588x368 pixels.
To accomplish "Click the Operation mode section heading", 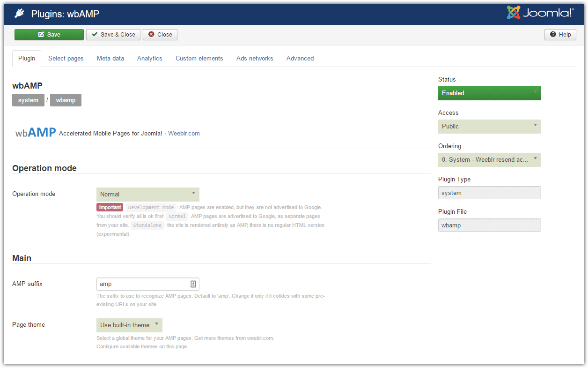I will tap(44, 168).
